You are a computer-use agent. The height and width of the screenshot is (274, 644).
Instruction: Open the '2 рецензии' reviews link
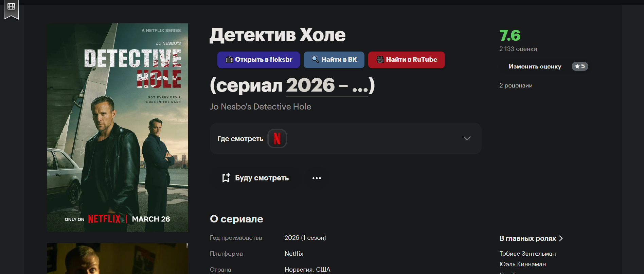point(516,85)
